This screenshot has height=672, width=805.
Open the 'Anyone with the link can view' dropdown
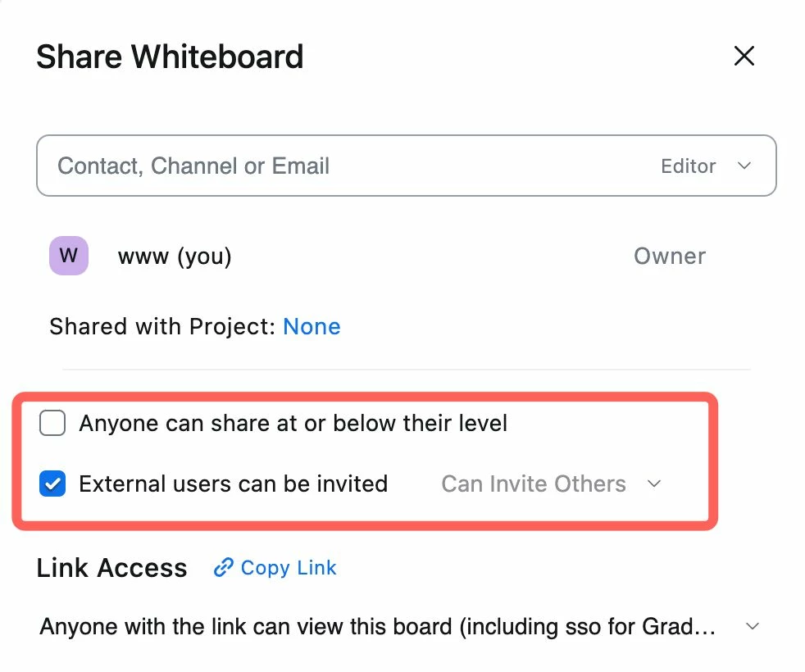(377, 628)
